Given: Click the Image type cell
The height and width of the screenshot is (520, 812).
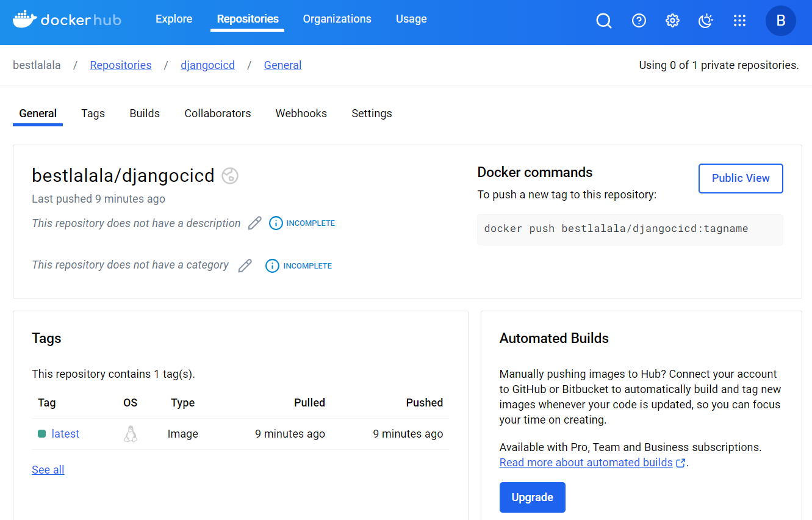Looking at the screenshot, I should click(x=183, y=434).
